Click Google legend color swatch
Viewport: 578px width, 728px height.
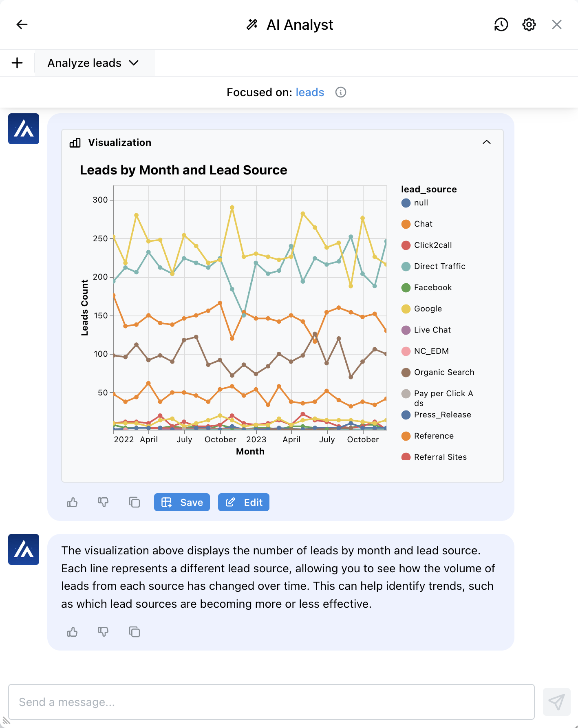click(x=406, y=309)
